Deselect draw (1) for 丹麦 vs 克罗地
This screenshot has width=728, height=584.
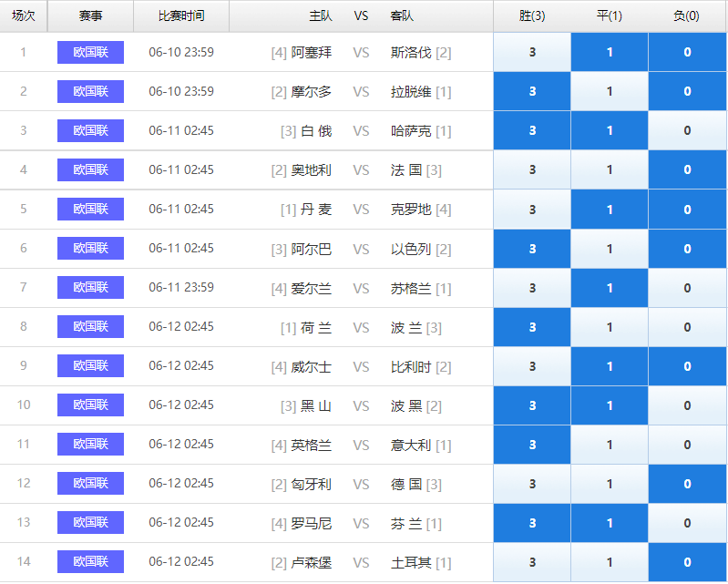click(x=610, y=210)
